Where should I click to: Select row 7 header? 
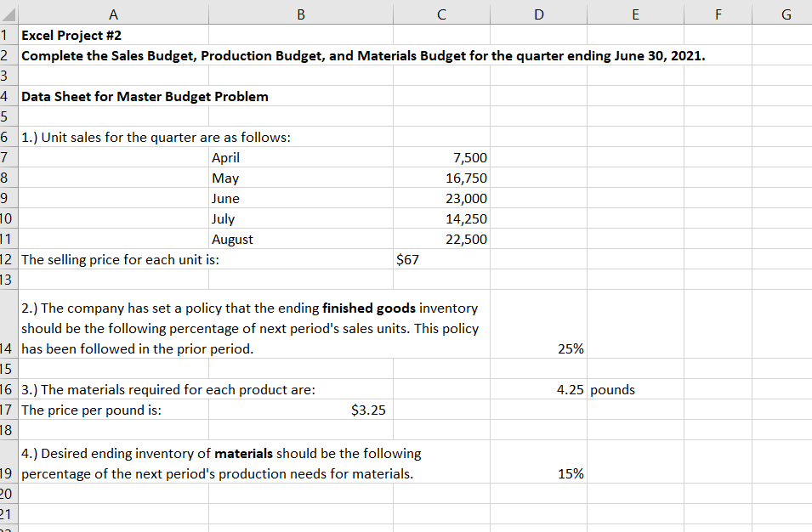[9, 157]
